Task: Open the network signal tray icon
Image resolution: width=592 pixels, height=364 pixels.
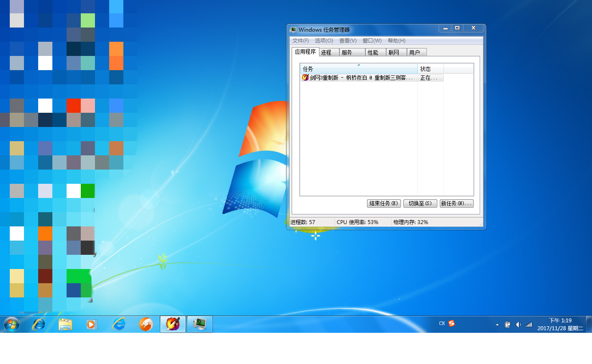Action: tap(529, 325)
